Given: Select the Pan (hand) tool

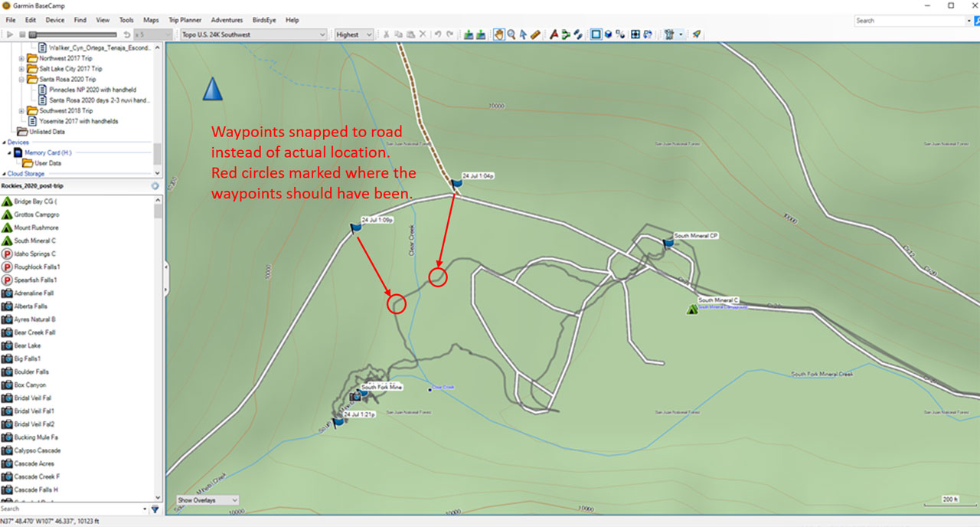Looking at the screenshot, I should coord(499,34).
